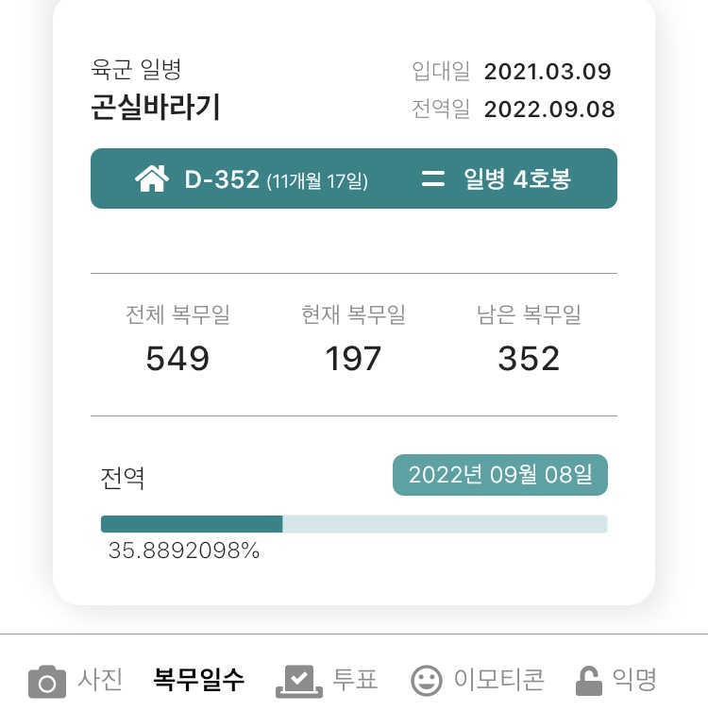Click the 곤실바라기 nickname

(156, 107)
